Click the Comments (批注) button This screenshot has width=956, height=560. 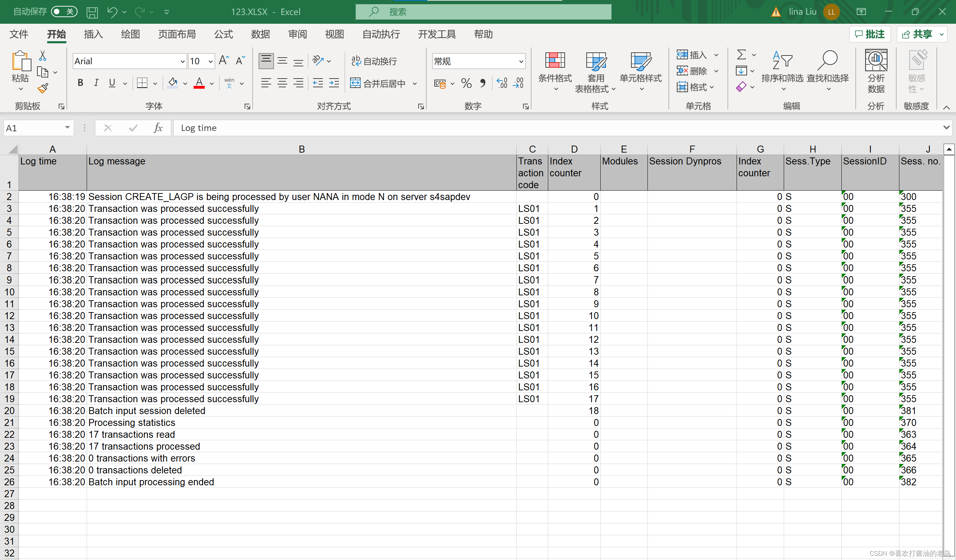[870, 35]
